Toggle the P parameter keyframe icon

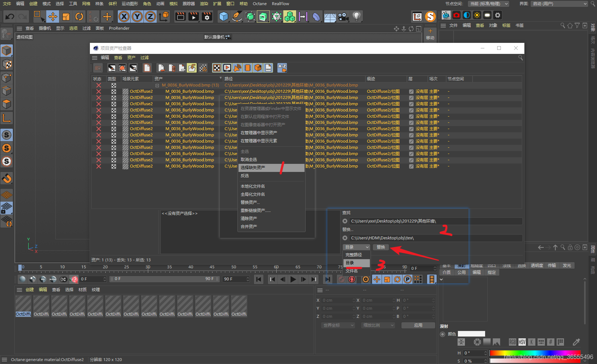point(408,279)
